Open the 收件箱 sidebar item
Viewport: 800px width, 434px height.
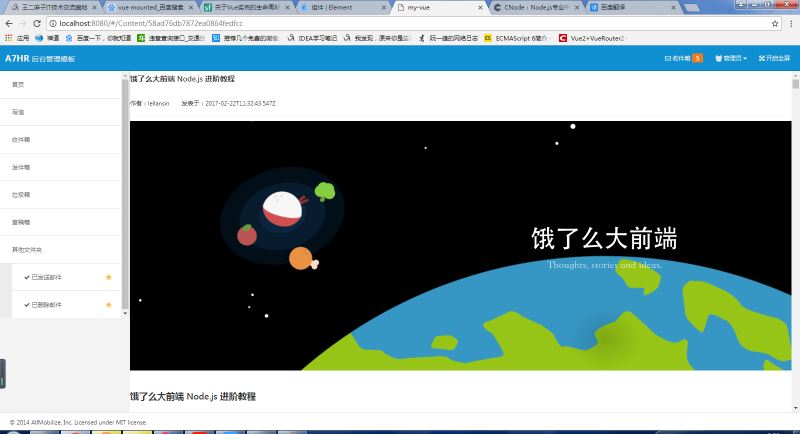pos(61,140)
